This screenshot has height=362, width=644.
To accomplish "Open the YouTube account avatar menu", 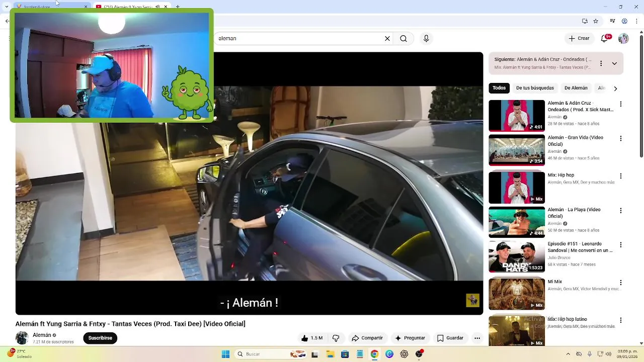I will (x=623, y=39).
